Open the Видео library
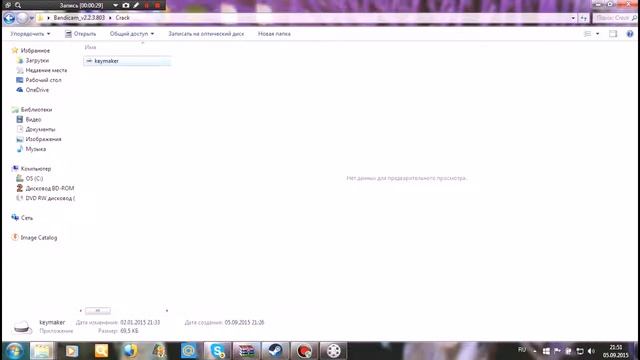Viewport: 640px width, 360px height. [33, 119]
